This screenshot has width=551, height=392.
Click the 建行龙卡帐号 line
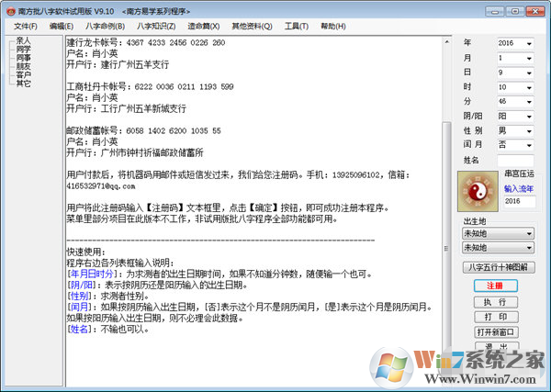pyautogui.click(x=146, y=43)
